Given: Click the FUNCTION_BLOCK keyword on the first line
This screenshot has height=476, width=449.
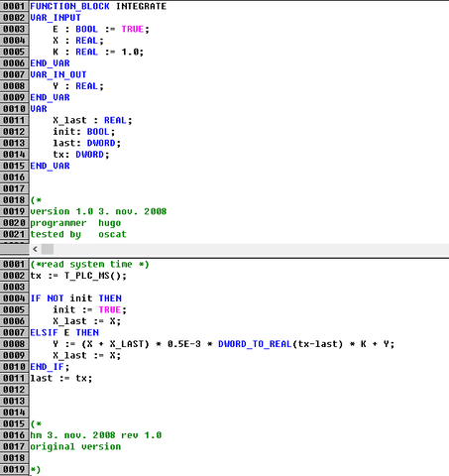Looking at the screenshot, I should pos(69,6).
